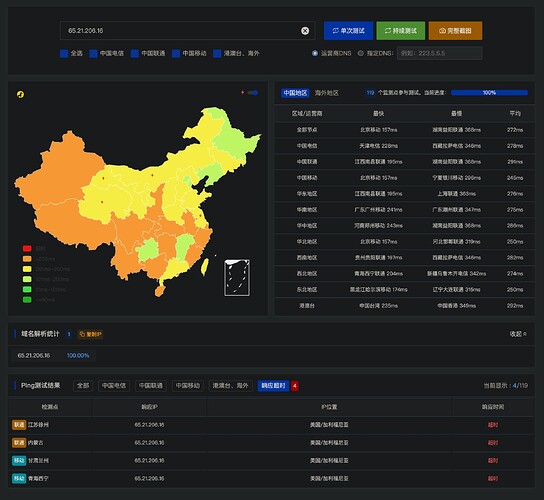Filter Ping results by 港澳台、海外 tab

pyautogui.click(x=230, y=385)
